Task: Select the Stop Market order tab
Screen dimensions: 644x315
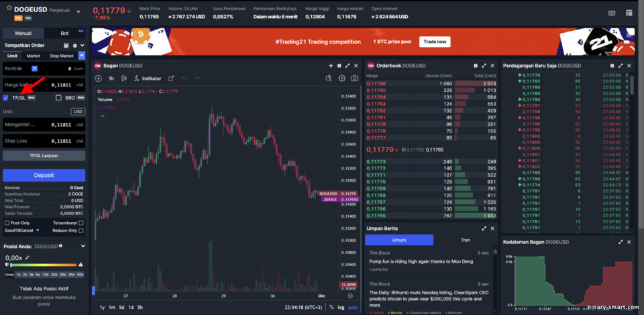Action: coord(62,56)
